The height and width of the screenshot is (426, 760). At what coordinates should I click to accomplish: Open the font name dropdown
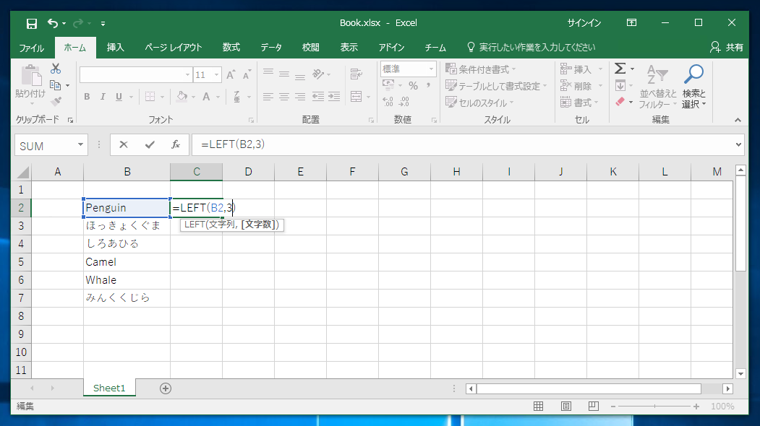pyautogui.click(x=188, y=75)
